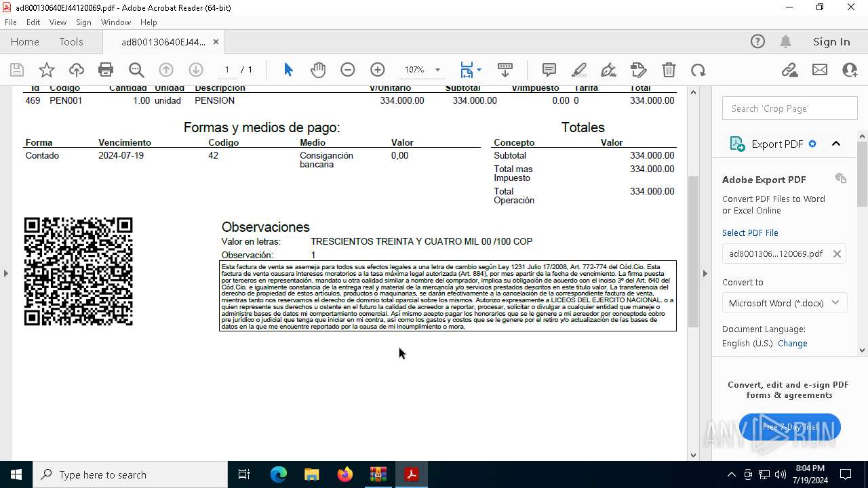This screenshot has width=868, height=488.
Task: Open the Windows Start menu
Action: pyautogui.click(x=16, y=474)
